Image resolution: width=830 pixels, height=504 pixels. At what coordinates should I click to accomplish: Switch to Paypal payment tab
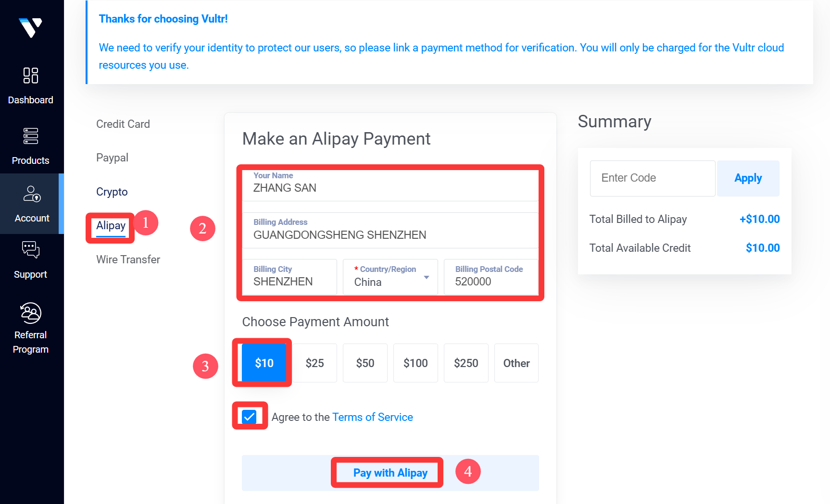[112, 158]
